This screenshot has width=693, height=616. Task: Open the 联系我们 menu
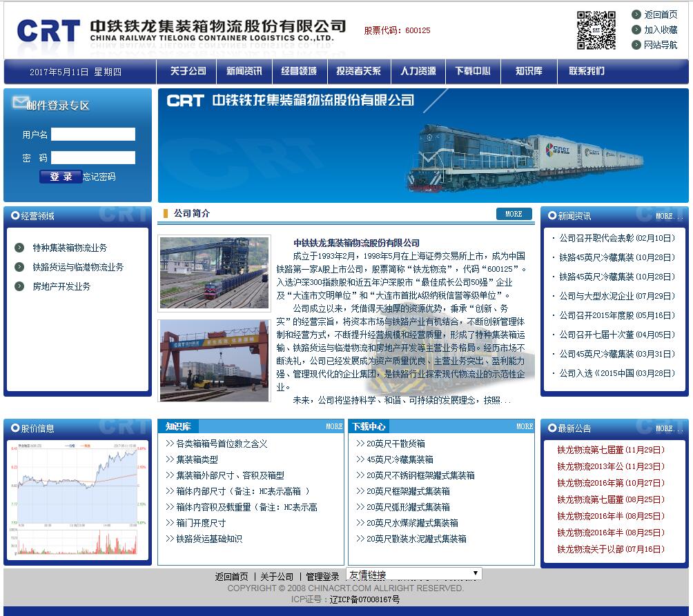pos(587,71)
